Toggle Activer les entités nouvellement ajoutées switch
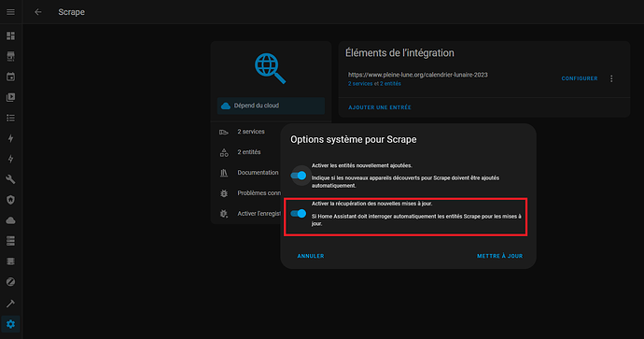The width and height of the screenshot is (644, 339). (x=299, y=176)
